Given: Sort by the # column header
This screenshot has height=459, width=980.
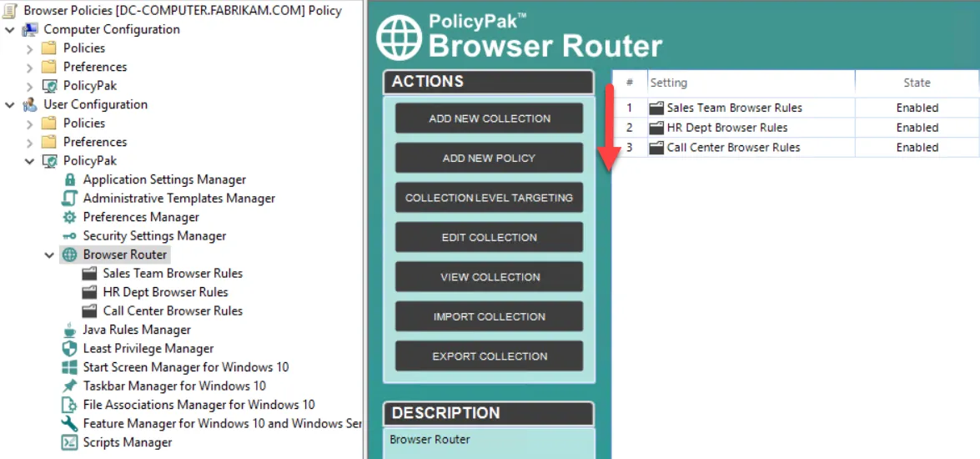Looking at the screenshot, I should [630, 83].
